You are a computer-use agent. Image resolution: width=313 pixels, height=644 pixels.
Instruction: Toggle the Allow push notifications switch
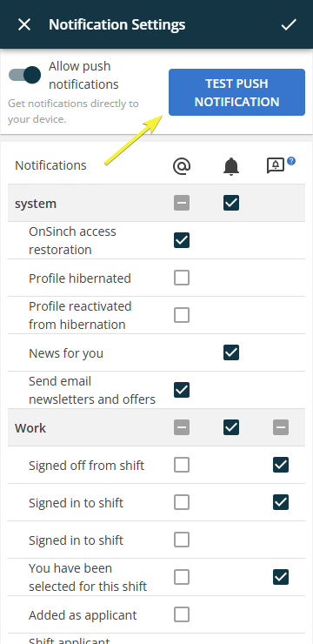click(x=25, y=75)
